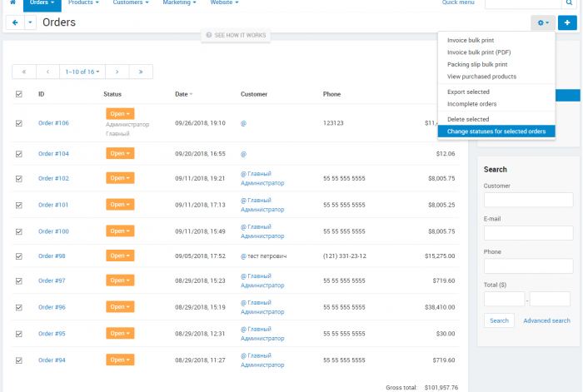Click the blue plus add order button
Screen dimensions: 583x392
point(567,22)
